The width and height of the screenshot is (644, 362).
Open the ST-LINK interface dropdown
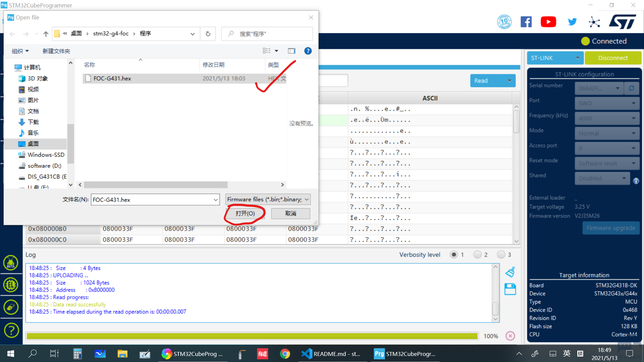coord(555,58)
